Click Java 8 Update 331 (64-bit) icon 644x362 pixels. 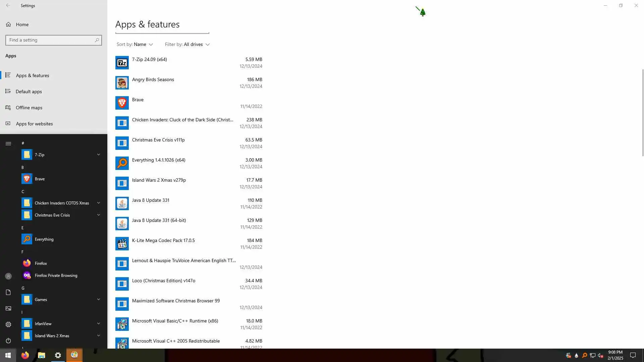tap(122, 224)
